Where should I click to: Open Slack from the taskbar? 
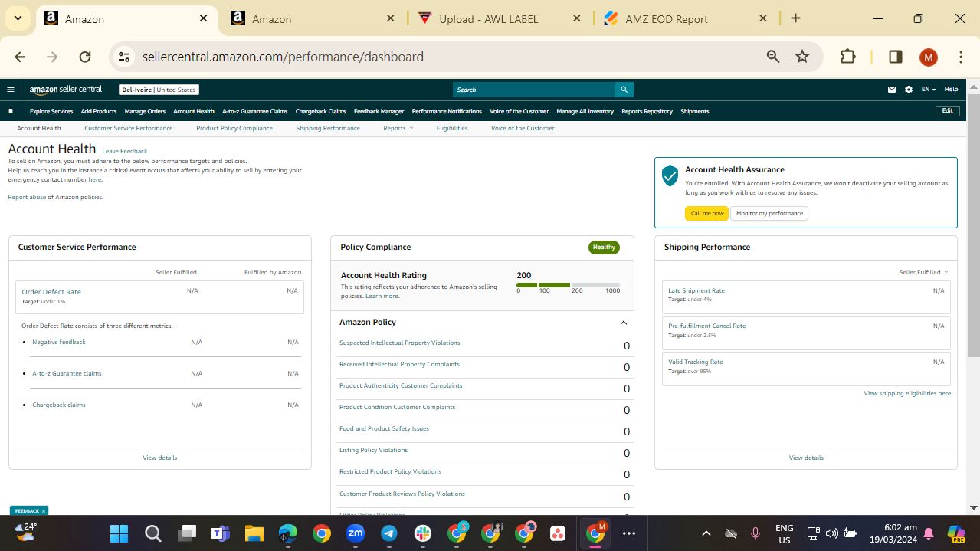click(x=422, y=533)
